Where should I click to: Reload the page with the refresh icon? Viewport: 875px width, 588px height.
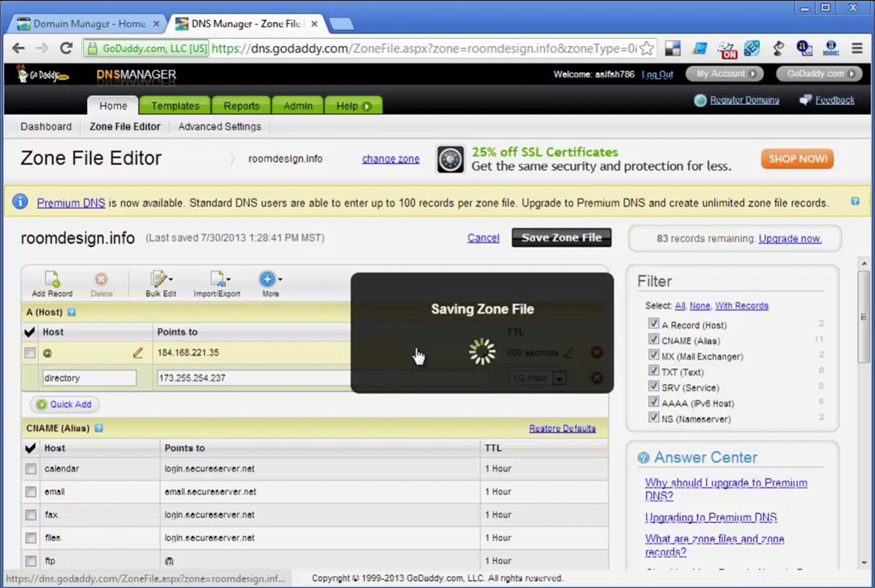click(66, 48)
